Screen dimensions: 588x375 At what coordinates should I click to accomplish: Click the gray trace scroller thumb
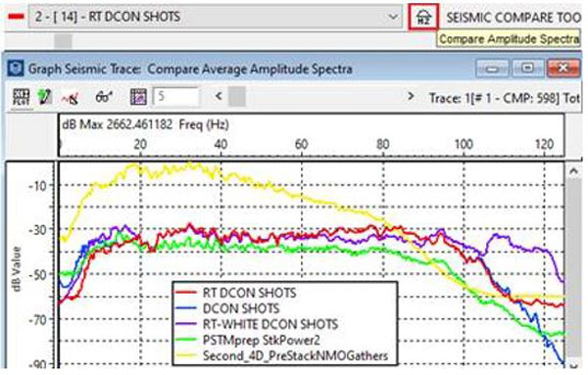[x=237, y=96]
